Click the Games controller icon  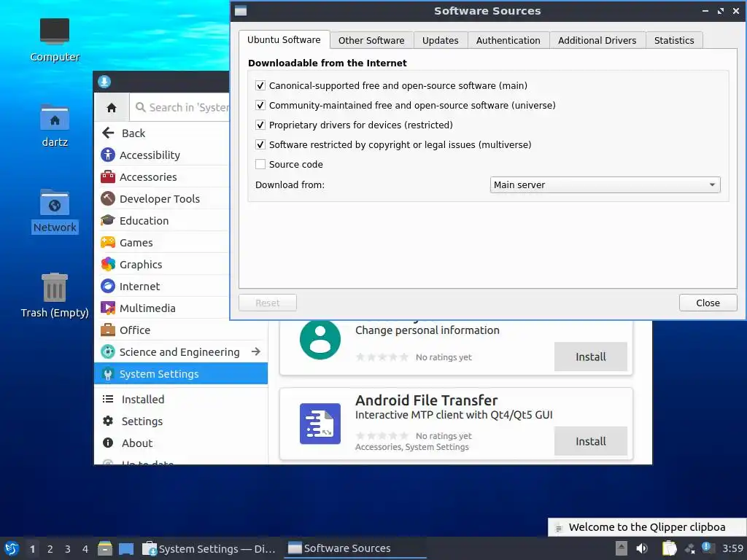108,242
